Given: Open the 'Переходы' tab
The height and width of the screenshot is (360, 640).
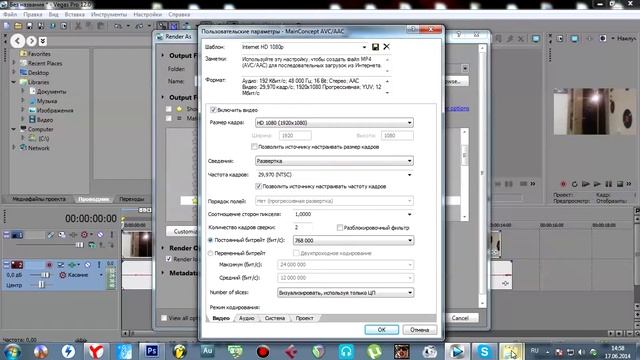Looking at the screenshot, I should 132,199.
